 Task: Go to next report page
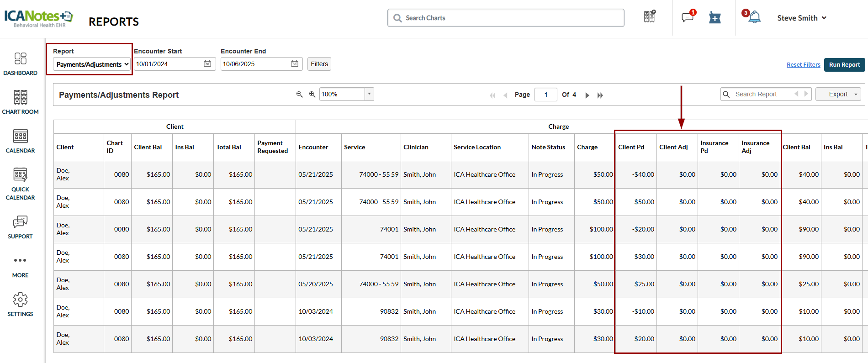(587, 95)
